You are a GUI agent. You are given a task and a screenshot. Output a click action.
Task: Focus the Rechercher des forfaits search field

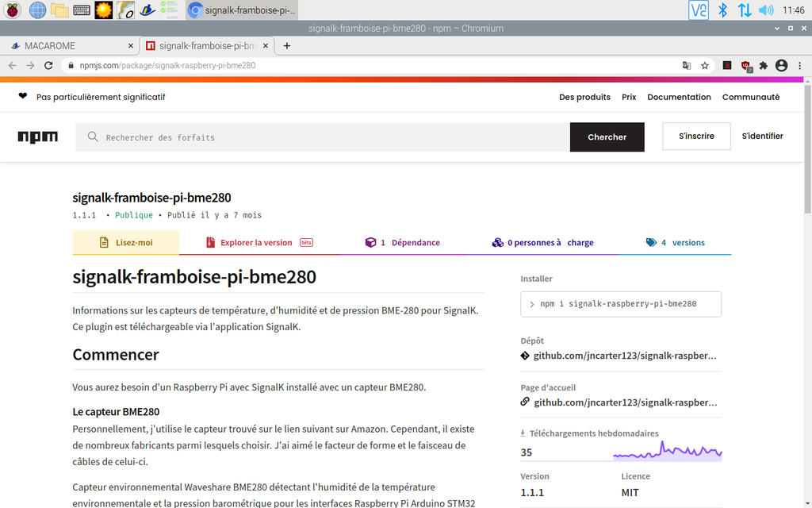point(323,137)
